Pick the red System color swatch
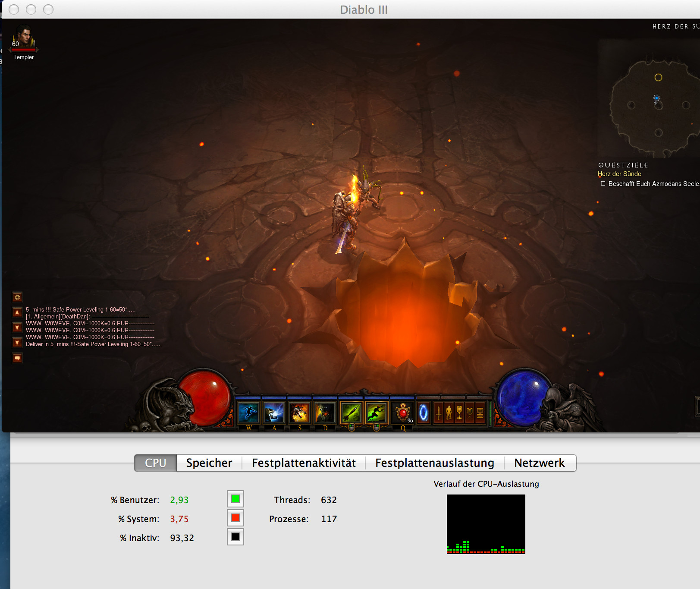This screenshot has width=700, height=589. pyautogui.click(x=235, y=518)
